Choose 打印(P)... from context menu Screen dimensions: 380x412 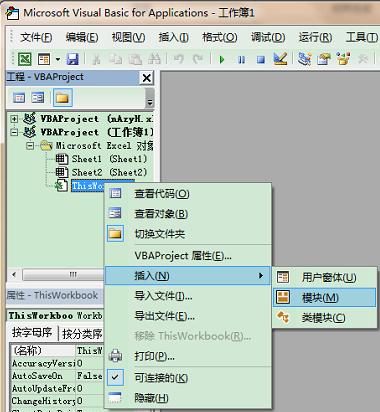click(x=188, y=357)
